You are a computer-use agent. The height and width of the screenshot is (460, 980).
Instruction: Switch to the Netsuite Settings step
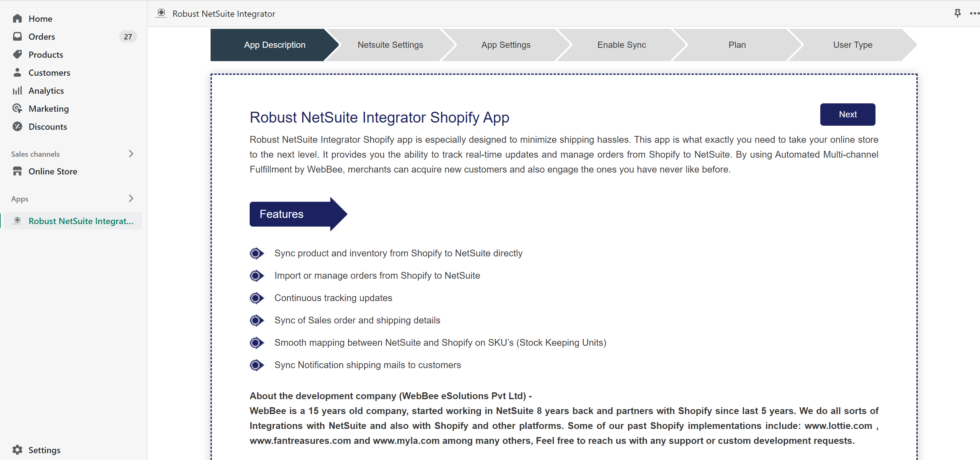click(x=390, y=45)
